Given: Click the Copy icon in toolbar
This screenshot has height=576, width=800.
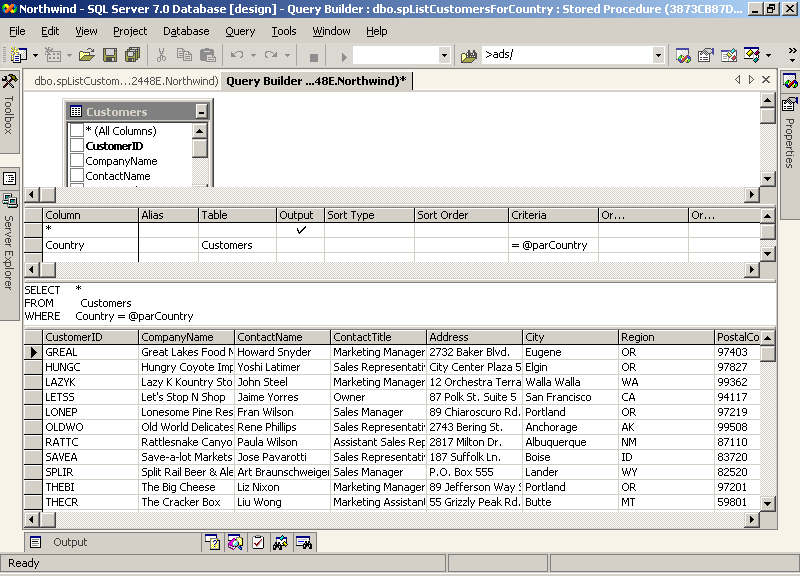Looking at the screenshot, I should tap(184, 55).
